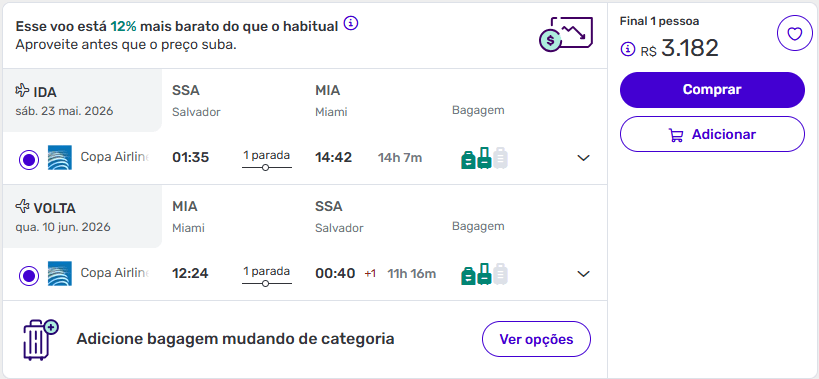This screenshot has height=379, width=819.
Task: Click outbound flight baggage icons
Action: pyautogui.click(x=484, y=158)
